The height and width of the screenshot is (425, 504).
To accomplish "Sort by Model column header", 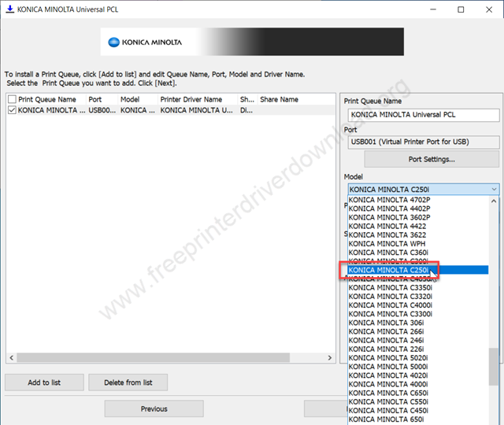I will tap(138, 99).
